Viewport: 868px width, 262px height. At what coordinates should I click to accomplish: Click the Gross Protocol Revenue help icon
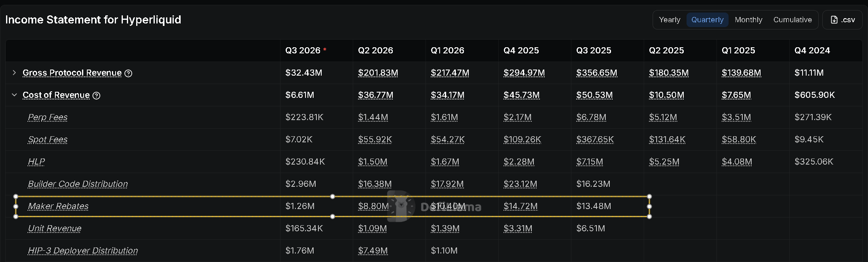coord(128,73)
